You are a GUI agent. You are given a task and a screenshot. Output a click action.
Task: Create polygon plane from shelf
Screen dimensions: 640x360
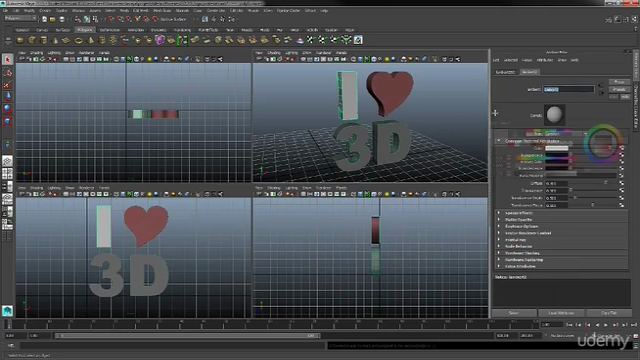click(67, 40)
